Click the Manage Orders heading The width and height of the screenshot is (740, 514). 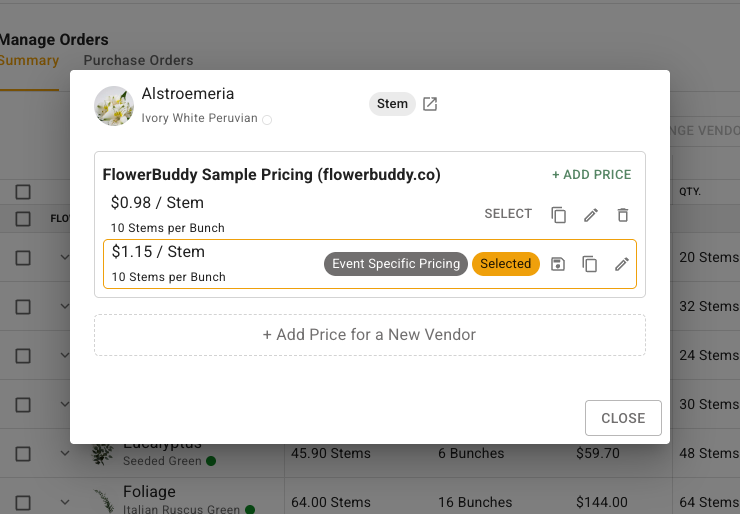coord(54,40)
